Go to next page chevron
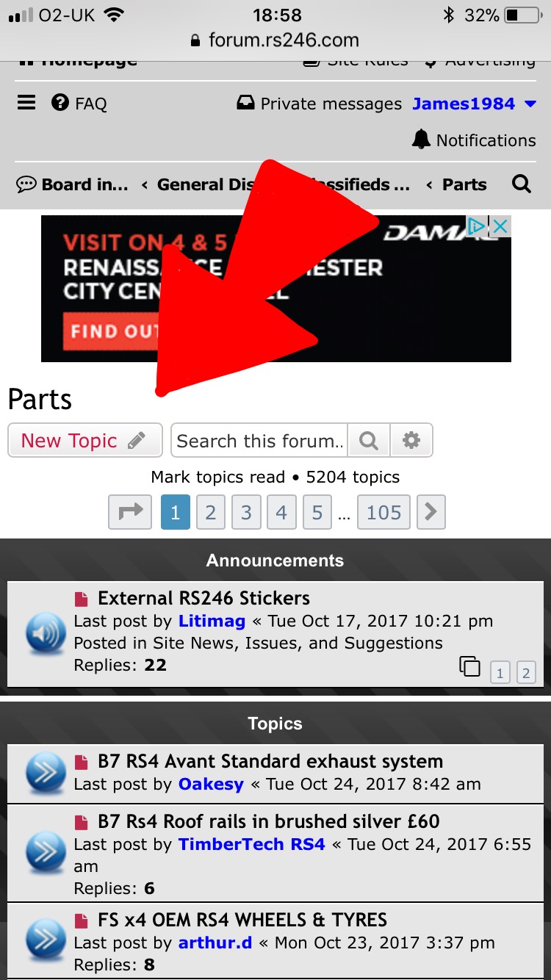This screenshot has height=980, width=551. [x=431, y=512]
